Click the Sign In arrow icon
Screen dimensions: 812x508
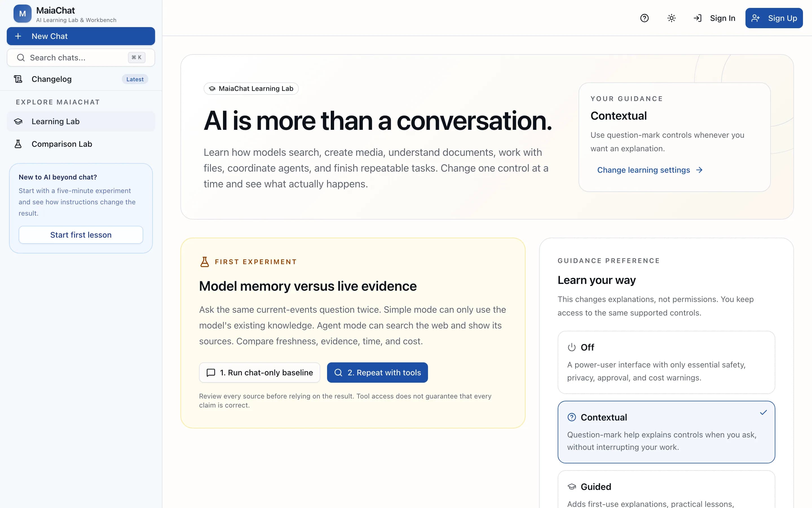point(698,18)
